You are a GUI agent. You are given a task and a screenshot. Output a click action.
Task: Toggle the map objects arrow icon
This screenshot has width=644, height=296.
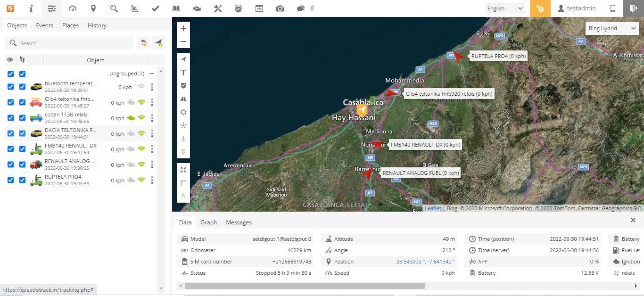point(183,59)
